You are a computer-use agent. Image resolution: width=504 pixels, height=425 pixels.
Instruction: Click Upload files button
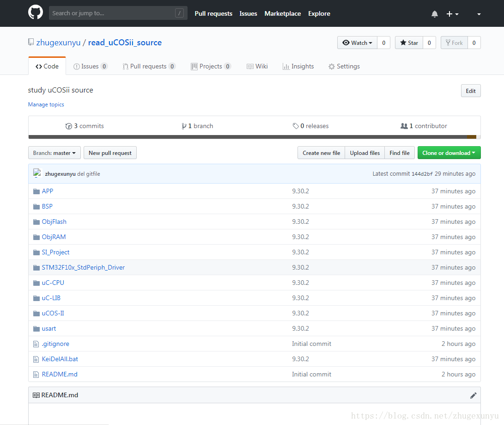coord(365,153)
